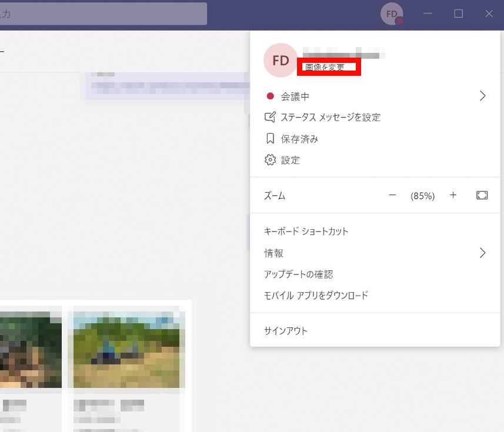This screenshot has height=432, width=504.
Task: Choose モバイル アプリをダウンロード
Action: pos(316,295)
